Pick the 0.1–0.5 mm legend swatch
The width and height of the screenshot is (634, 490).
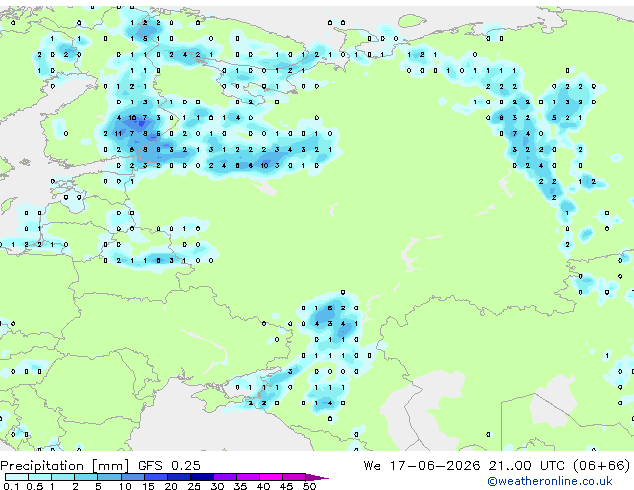[x=17, y=477]
